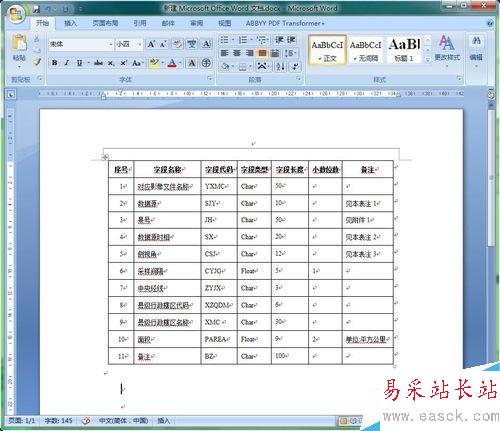
Task: Click the large Paste (粘贴) clipboard icon
Action: 19,43
